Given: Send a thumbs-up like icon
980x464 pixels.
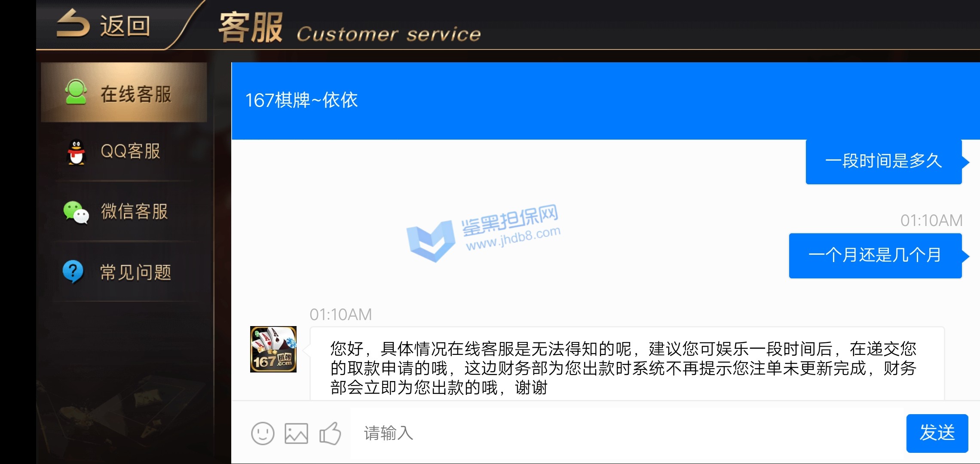Looking at the screenshot, I should click(330, 433).
